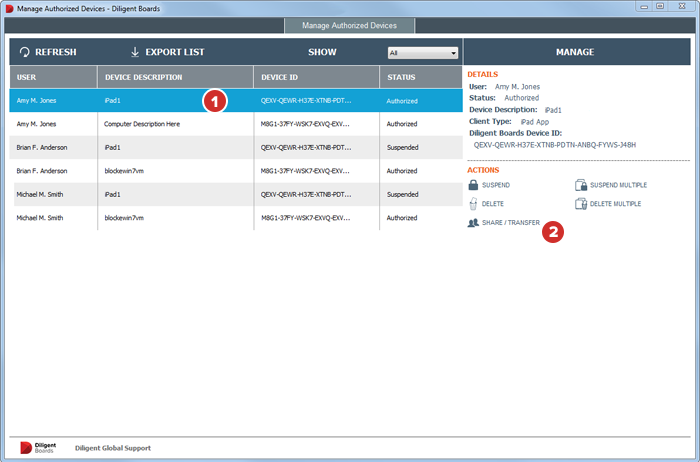
Task: Click the MANAGE panel header
Action: point(577,52)
